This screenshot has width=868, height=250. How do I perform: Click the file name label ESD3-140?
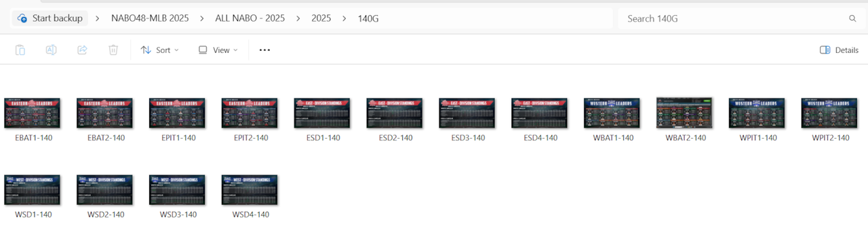(468, 138)
